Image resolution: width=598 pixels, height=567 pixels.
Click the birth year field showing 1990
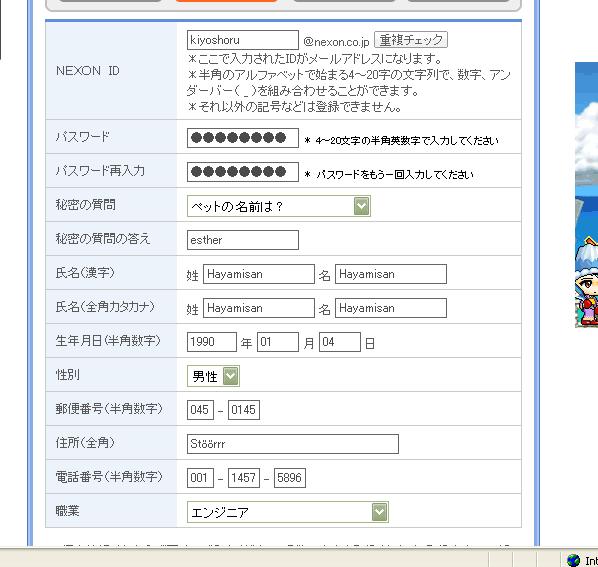pyautogui.click(x=212, y=342)
